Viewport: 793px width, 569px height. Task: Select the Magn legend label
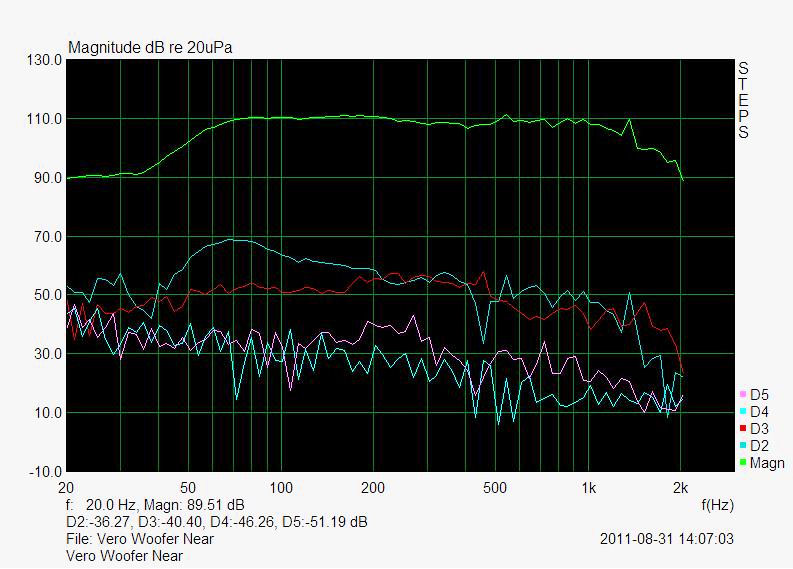(767, 463)
